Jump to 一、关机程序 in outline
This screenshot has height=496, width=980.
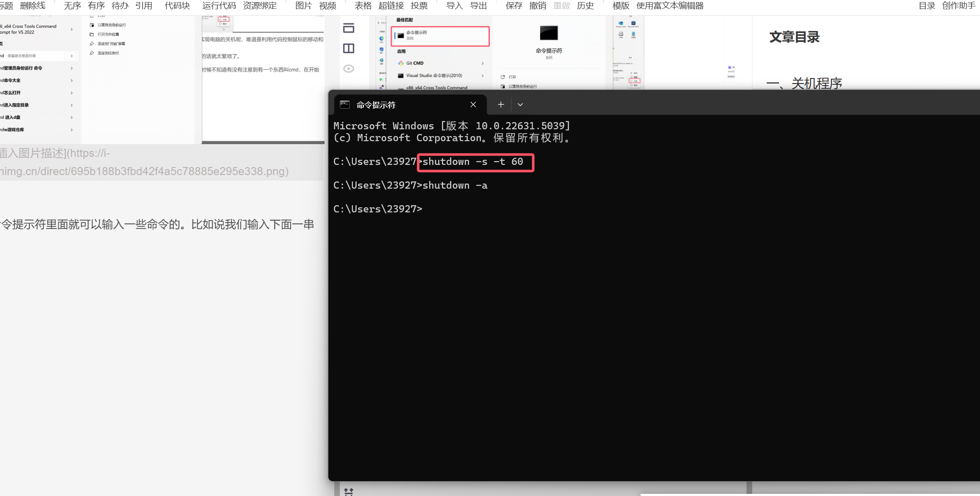coord(804,84)
